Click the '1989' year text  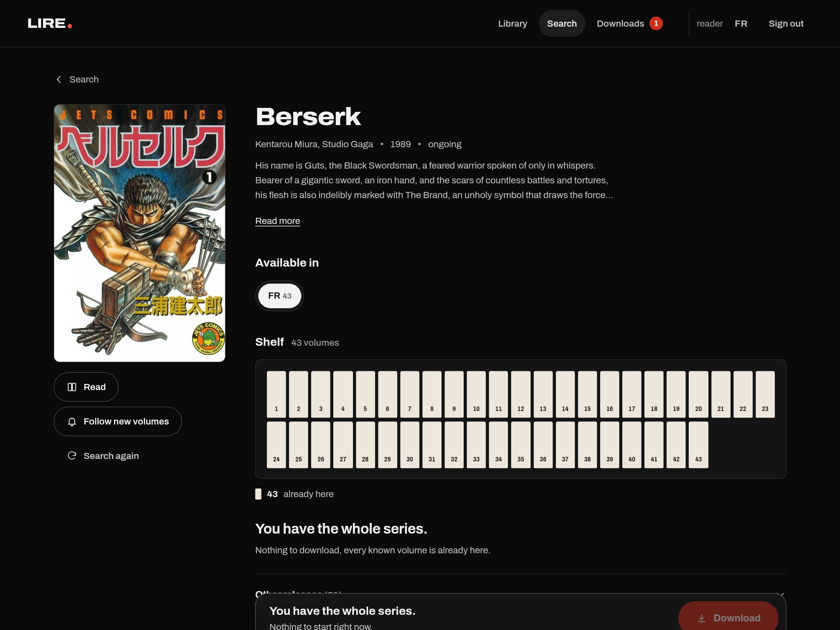coord(401,144)
